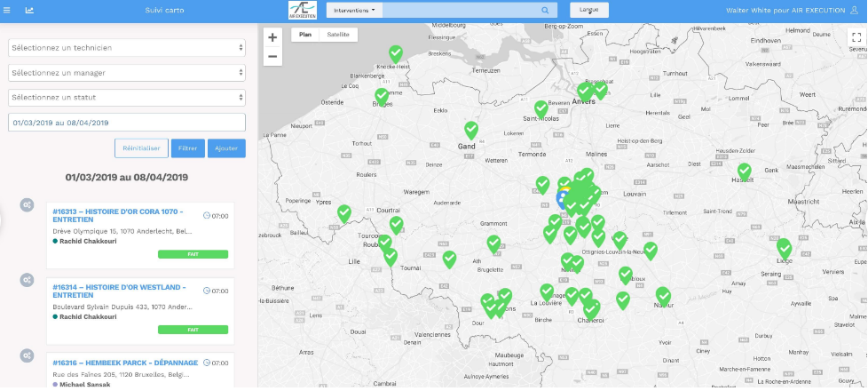Click the search magnifier icon
This screenshot has height=391, width=868.
[545, 10]
